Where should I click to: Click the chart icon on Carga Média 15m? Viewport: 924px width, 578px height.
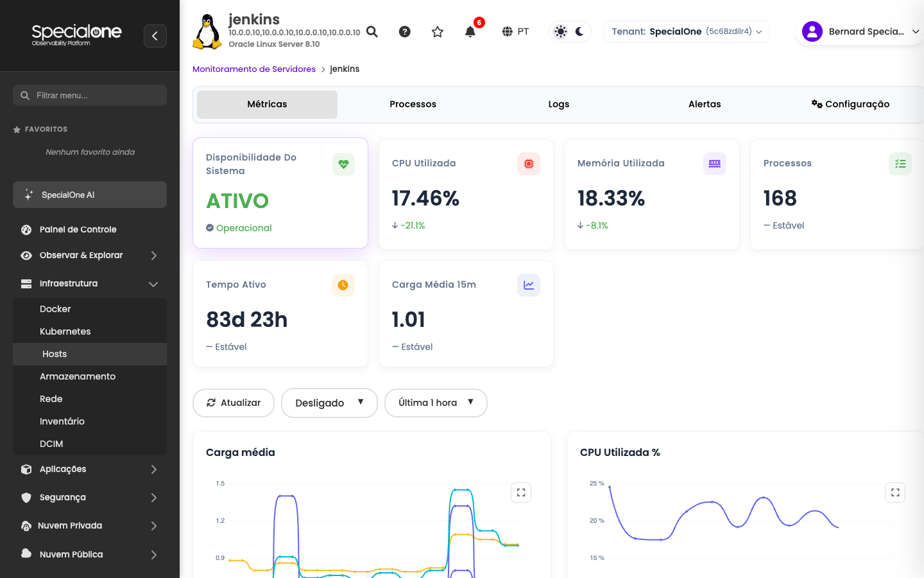529,285
